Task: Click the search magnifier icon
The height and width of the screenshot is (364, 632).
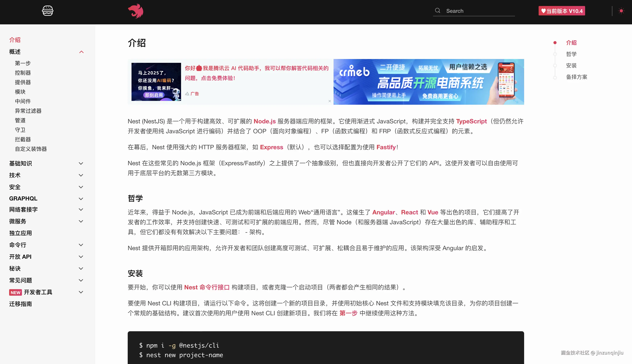Action: [x=437, y=10]
